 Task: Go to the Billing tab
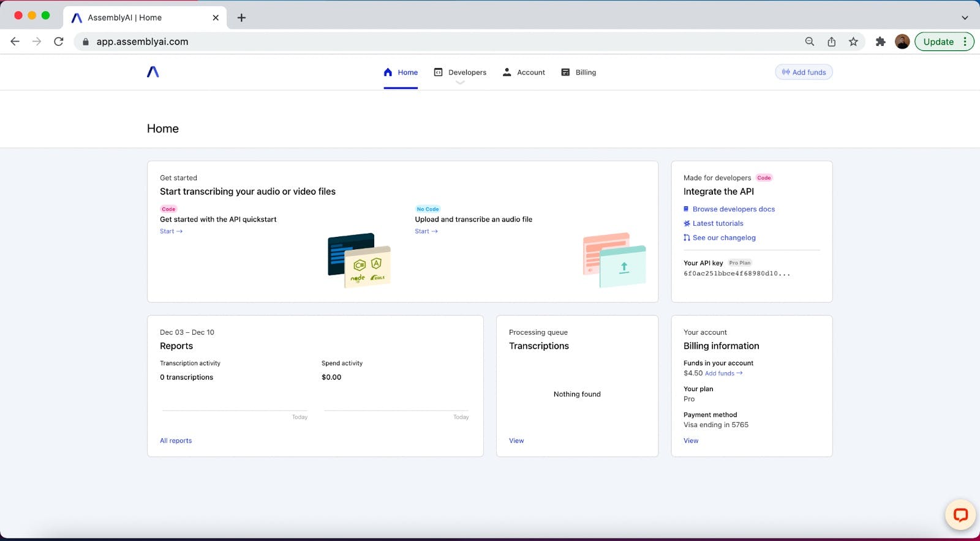point(579,72)
